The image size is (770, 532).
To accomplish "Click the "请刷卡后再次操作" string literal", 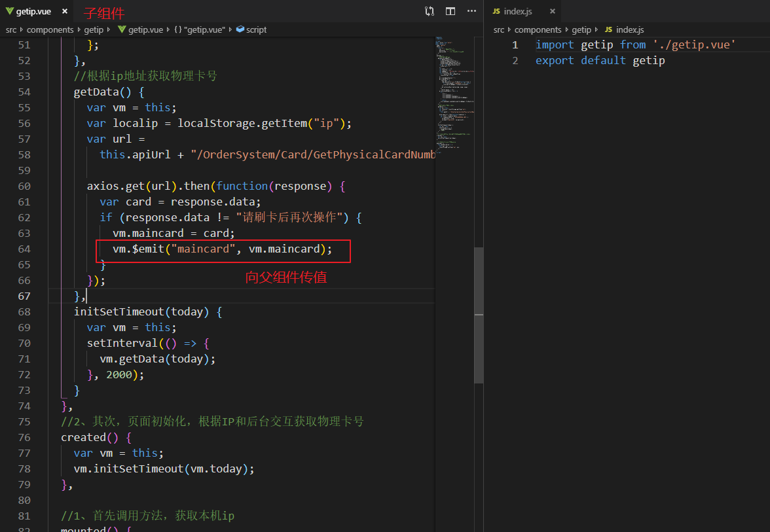I will pyautogui.click(x=289, y=217).
